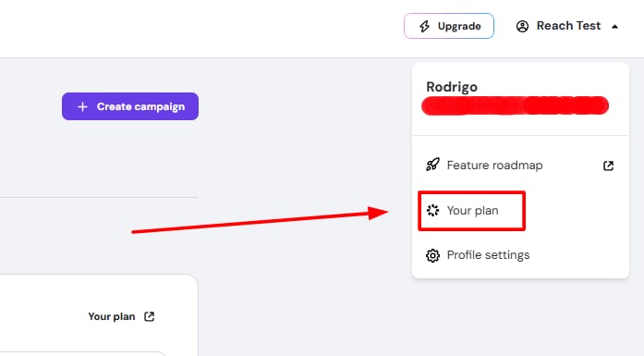Image resolution: width=644 pixels, height=356 pixels.
Task: Open the Reach Test account menu
Action: click(x=567, y=26)
